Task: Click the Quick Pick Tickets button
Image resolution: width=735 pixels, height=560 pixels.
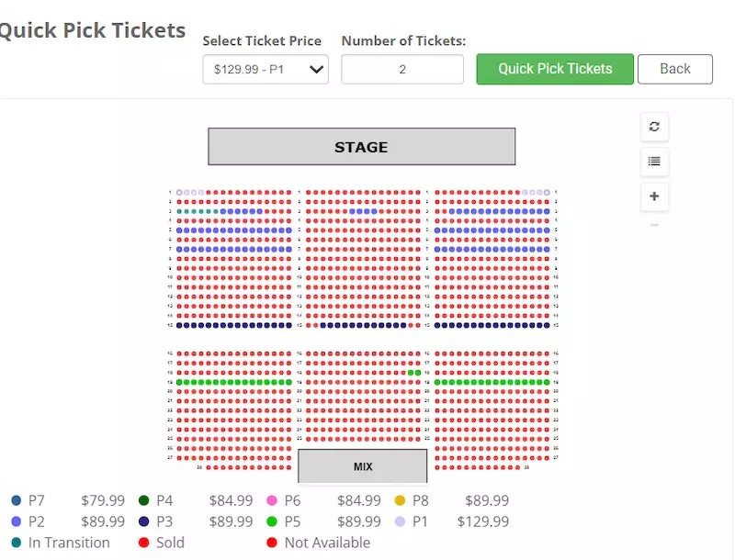Action: click(555, 69)
